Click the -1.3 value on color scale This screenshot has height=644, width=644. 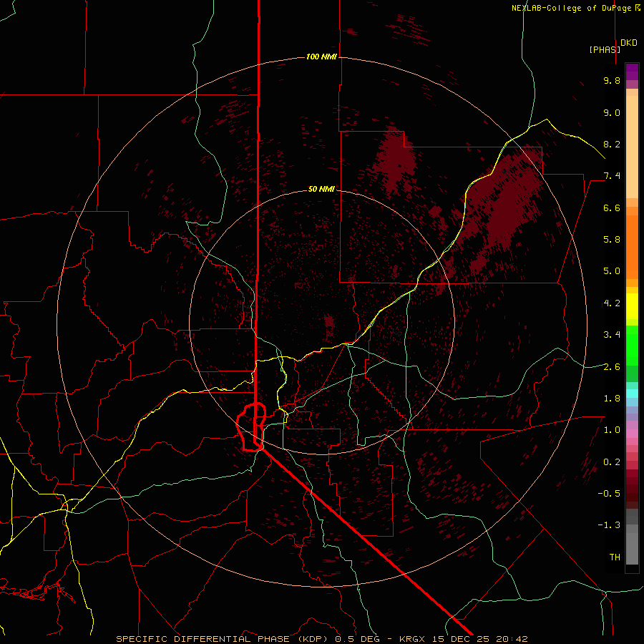point(609,525)
